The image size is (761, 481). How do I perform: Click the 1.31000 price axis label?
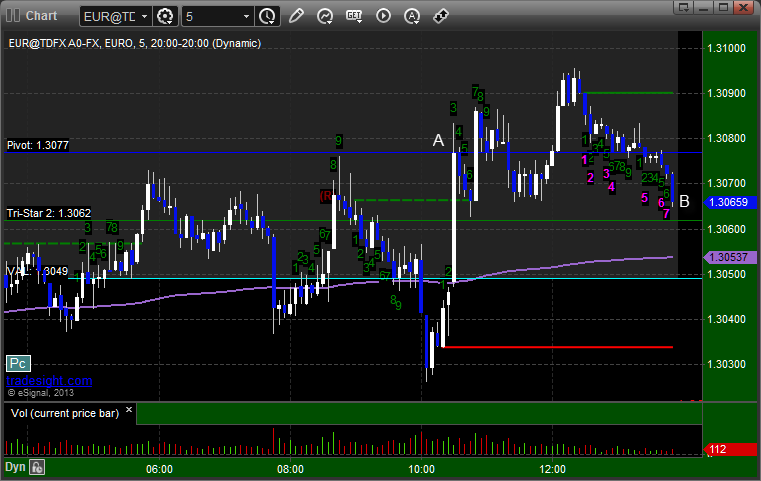click(x=727, y=48)
